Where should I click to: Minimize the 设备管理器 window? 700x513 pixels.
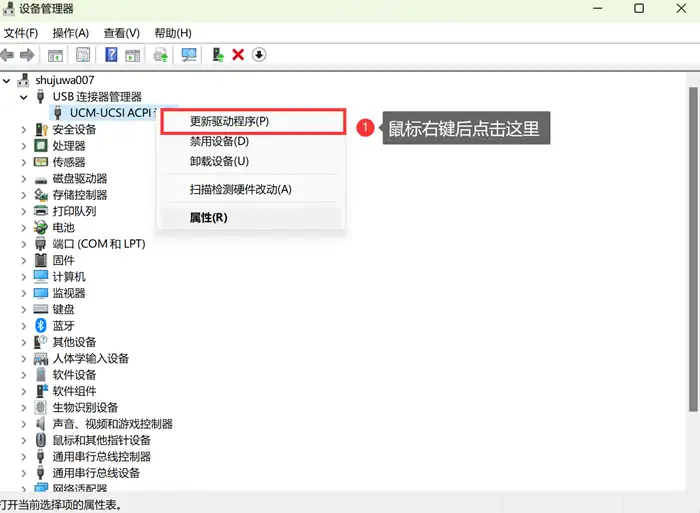click(x=597, y=8)
